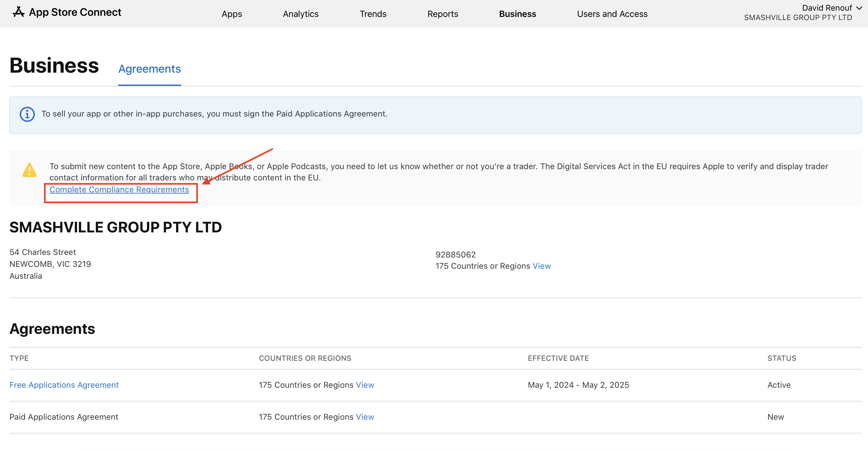Screen dimensions: 868x451
Task: Click the Digital Services Act trader notice text
Action: point(439,172)
